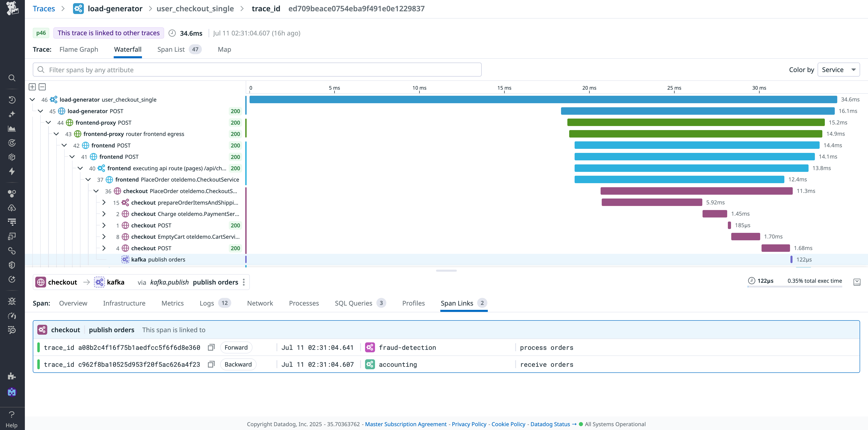Open the recent history clock icon
Screen dimensions: 868x430
click(12, 100)
